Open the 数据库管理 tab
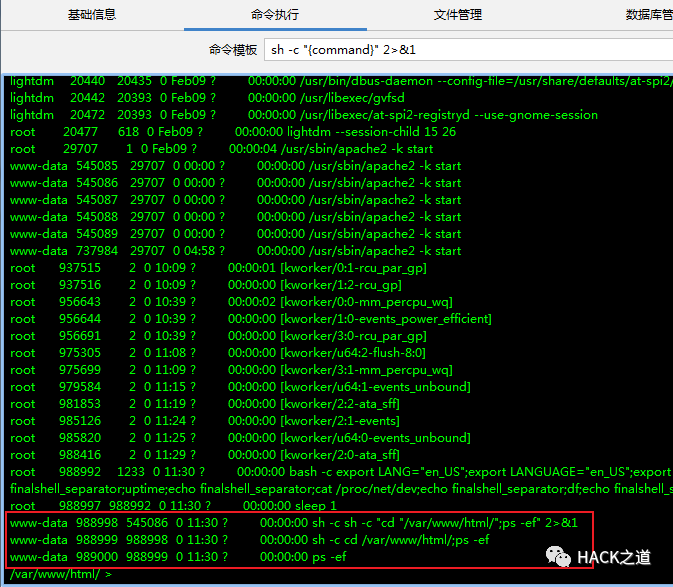Viewport: 673px width, 587px height. click(x=649, y=15)
